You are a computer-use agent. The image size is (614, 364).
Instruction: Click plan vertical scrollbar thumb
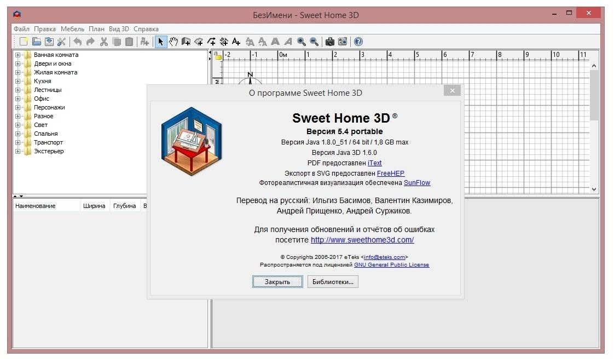coord(594,95)
